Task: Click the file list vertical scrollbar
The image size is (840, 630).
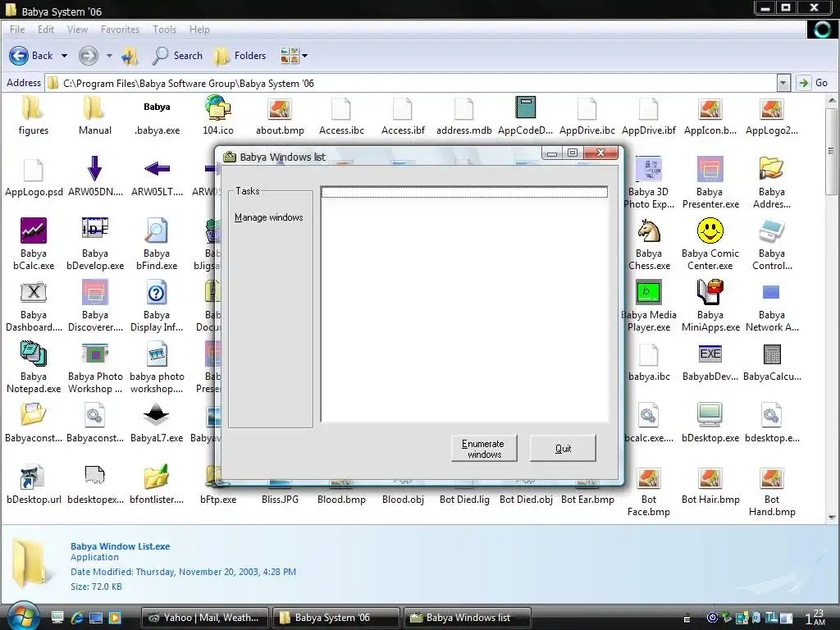Action: click(832, 308)
